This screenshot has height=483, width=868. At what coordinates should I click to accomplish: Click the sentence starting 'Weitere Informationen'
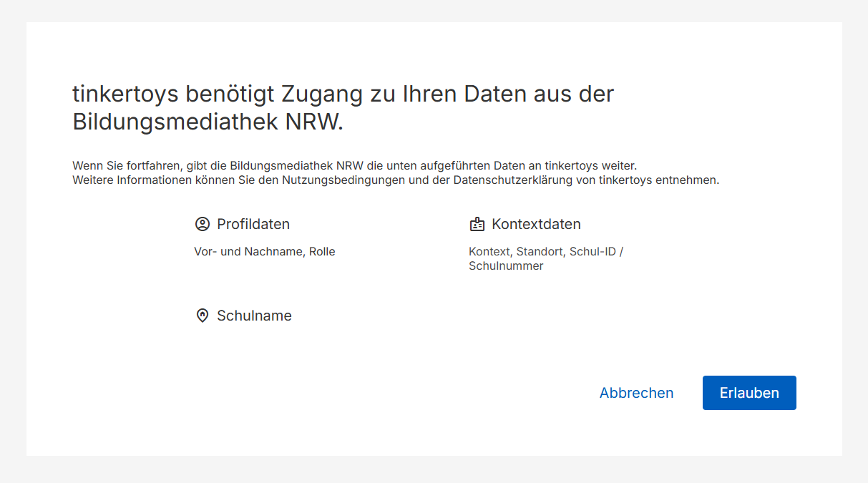coord(396,180)
